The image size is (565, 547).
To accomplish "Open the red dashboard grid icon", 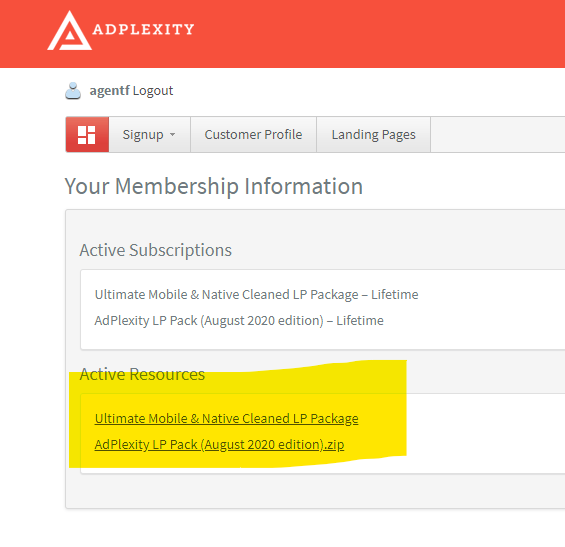I will (87, 134).
